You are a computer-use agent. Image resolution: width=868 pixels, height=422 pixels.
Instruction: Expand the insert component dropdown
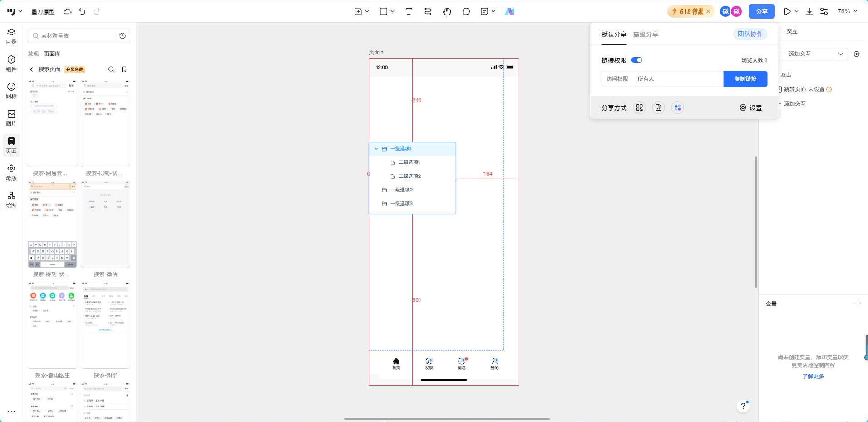point(367,11)
